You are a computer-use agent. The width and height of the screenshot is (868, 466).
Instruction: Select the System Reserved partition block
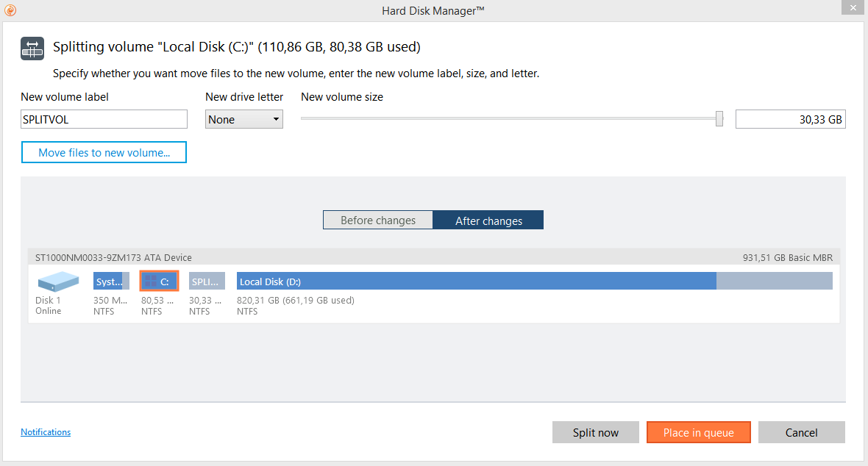(x=111, y=282)
